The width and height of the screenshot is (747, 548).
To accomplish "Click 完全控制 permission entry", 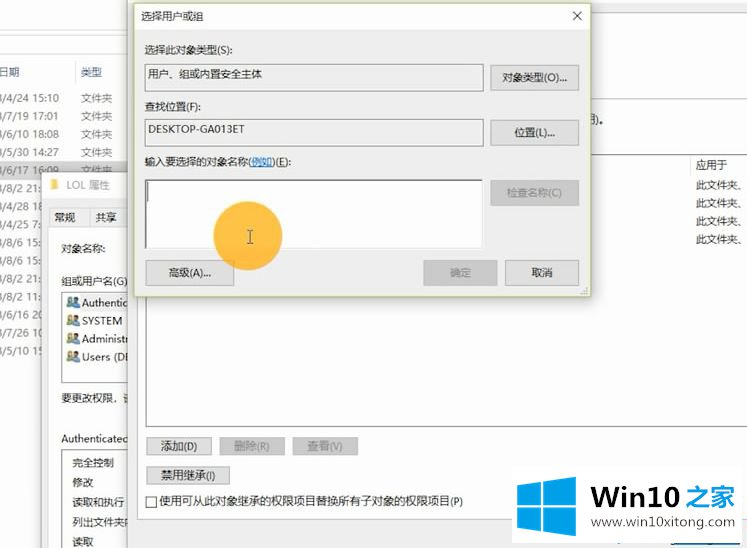I will 93,463.
